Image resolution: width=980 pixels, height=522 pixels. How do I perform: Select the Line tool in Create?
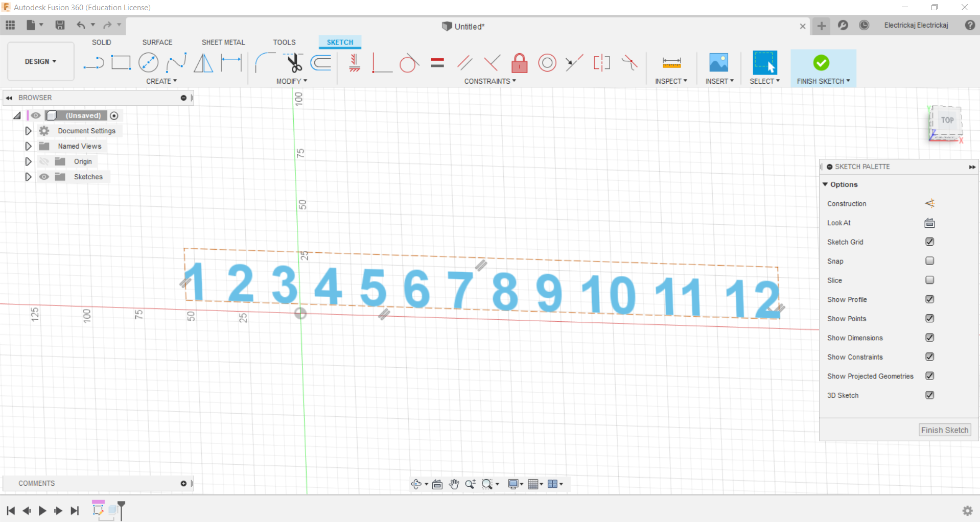click(x=94, y=63)
